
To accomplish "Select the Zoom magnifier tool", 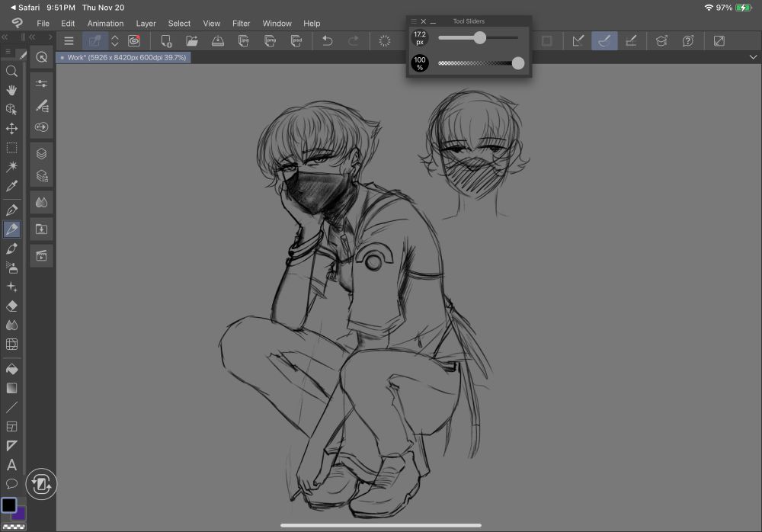I will 11,72.
